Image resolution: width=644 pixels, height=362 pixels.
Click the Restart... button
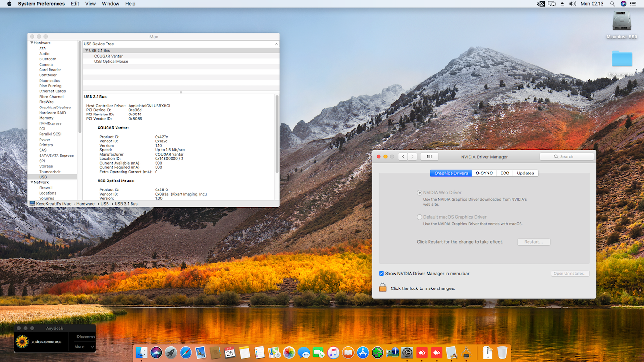(x=534, y=242)
